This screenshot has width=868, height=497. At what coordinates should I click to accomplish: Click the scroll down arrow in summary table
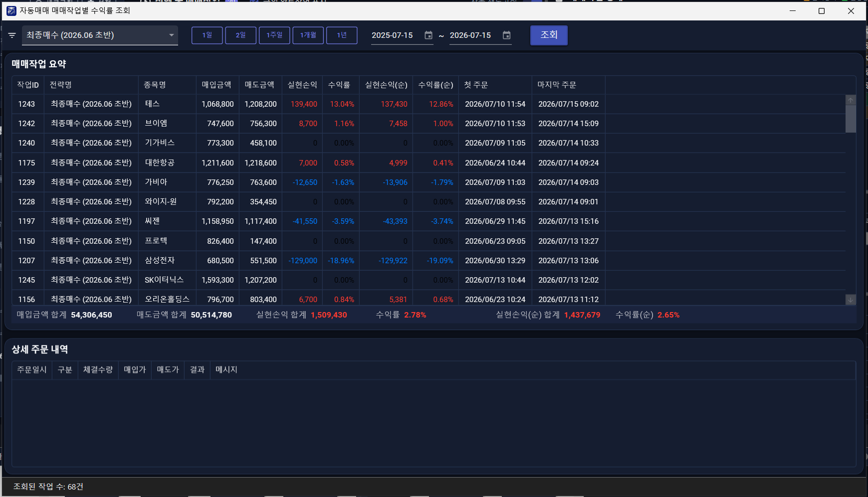click(851, 300)
